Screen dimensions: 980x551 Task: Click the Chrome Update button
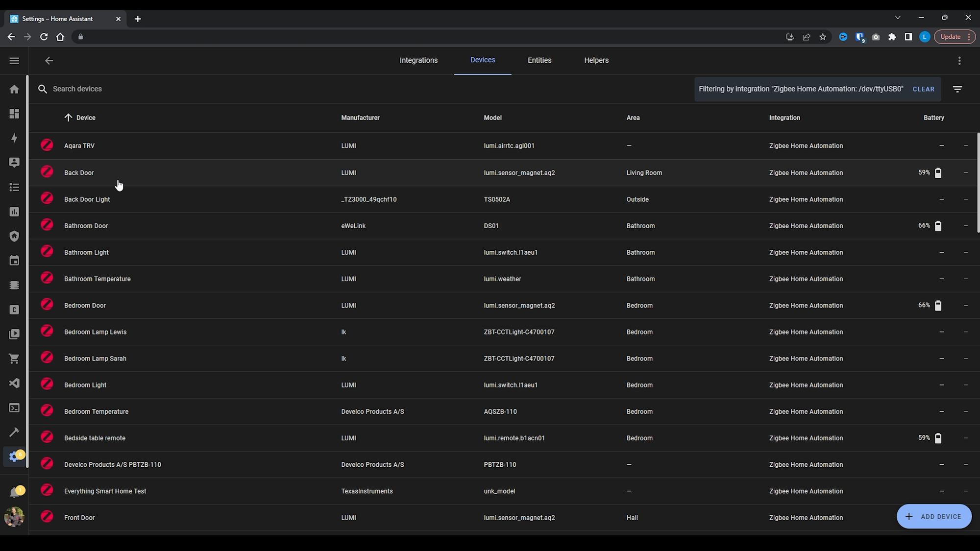[x=955, y=37]
